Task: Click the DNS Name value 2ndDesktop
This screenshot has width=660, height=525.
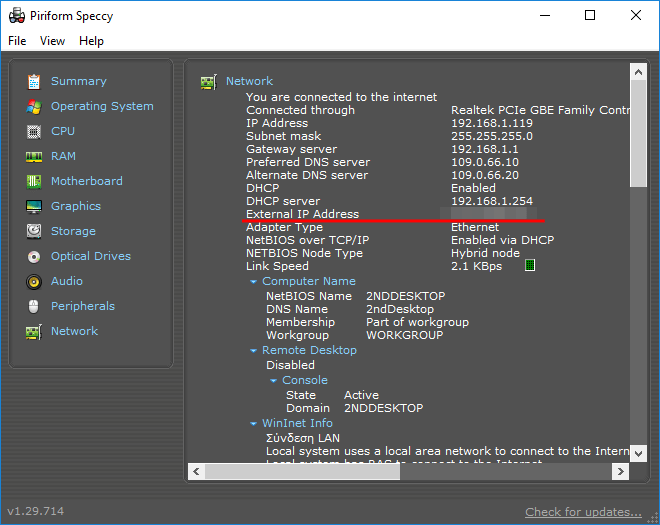Action: [400, 309]
